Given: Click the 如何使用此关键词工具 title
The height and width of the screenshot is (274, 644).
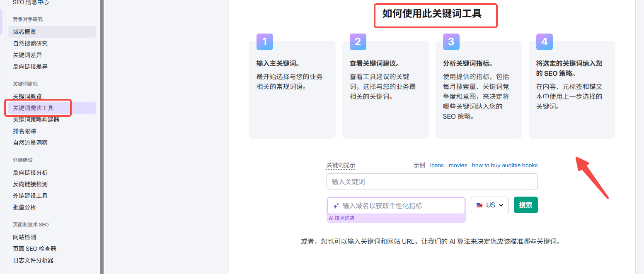Looking at the screenshot, I should click(x=432, y=14).
